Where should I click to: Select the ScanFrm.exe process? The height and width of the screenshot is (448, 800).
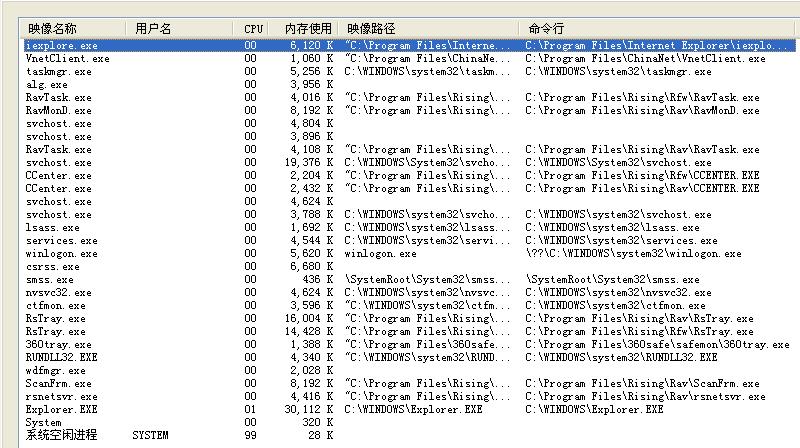pyautogui.click(x=59, y=384)
